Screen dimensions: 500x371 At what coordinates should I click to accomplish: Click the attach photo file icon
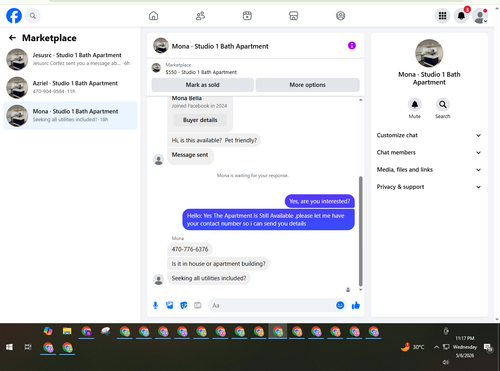(170, 305)
